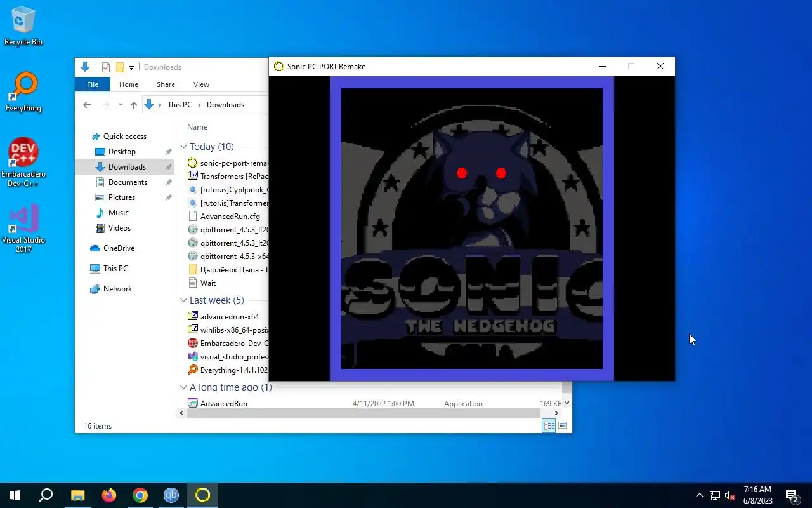The width and height of the screenshot is (812, 508).
Task: Select the Embarcadero_Dev-C installer file
Action: click(228, 344)
